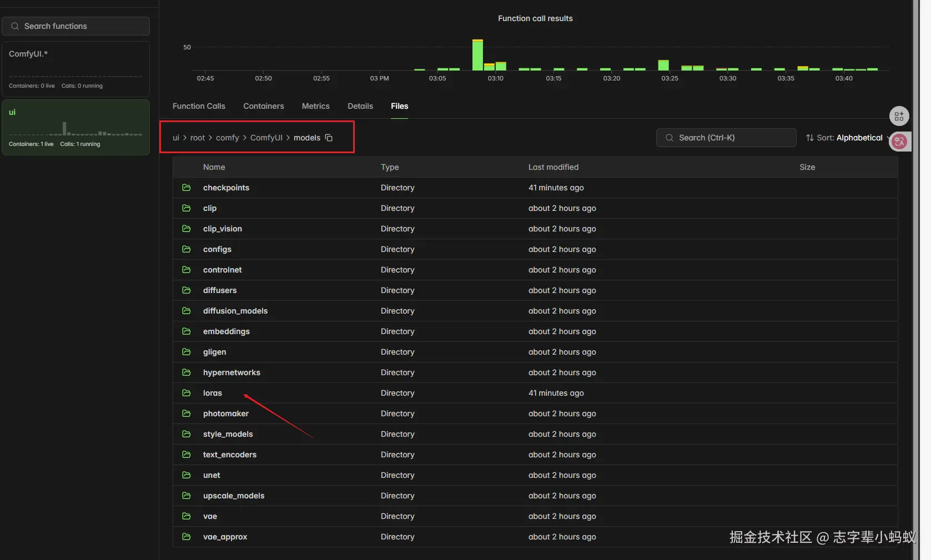Screen dimensions: 931x560
Task: Select the ComfyUI.* function card
Action: tap(76, 69)
